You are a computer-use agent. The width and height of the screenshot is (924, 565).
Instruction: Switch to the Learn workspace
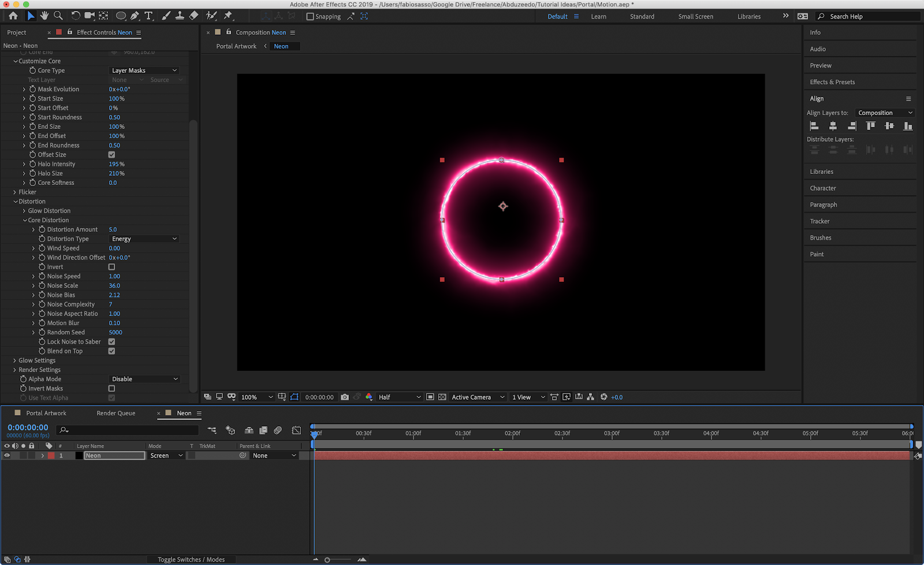[598, 17]
